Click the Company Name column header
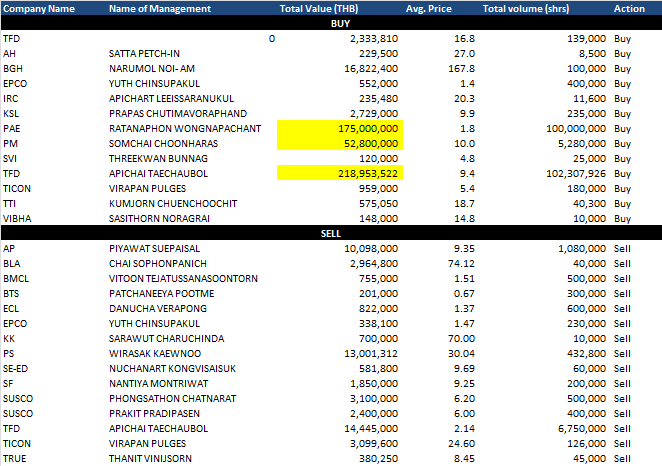The height and width of the screenshot is (466, 662). tap(39, 9)
